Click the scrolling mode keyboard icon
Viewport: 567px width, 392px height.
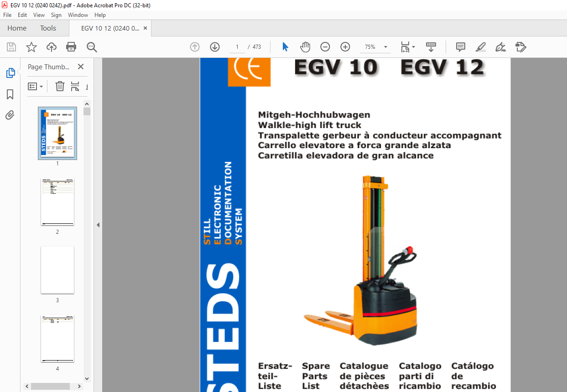[431, 47]
